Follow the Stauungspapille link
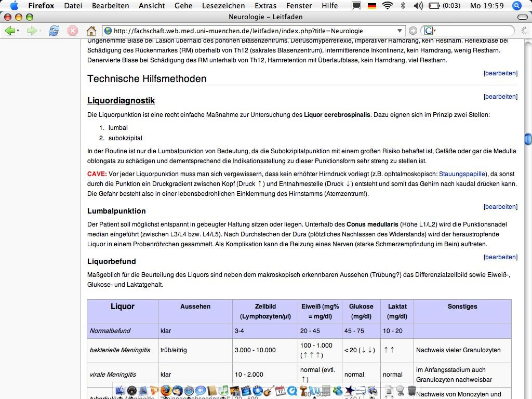Image resolution: width=532 pixels, height=399 pixels. pos(462,174)
